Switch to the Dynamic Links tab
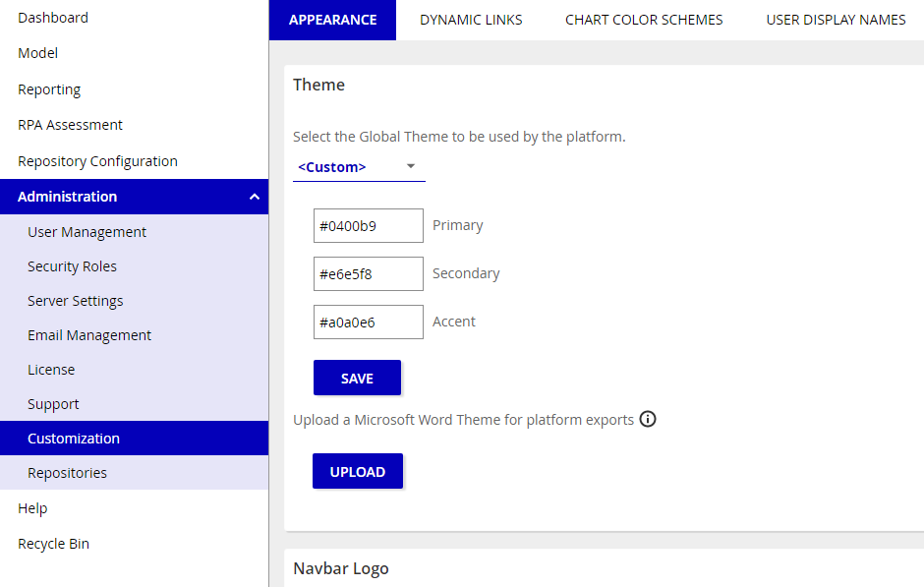The image size is (924, 587). click(x=471, y=20)
